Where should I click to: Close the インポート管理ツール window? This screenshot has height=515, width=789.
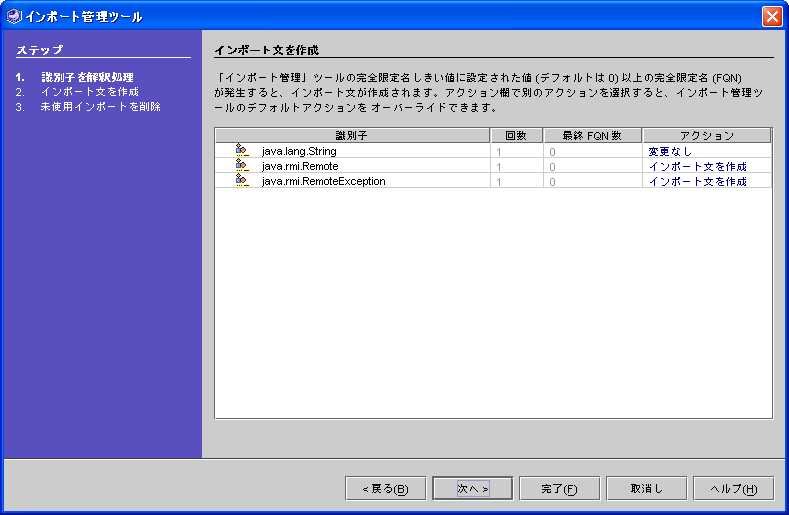[x=771, y=16]
